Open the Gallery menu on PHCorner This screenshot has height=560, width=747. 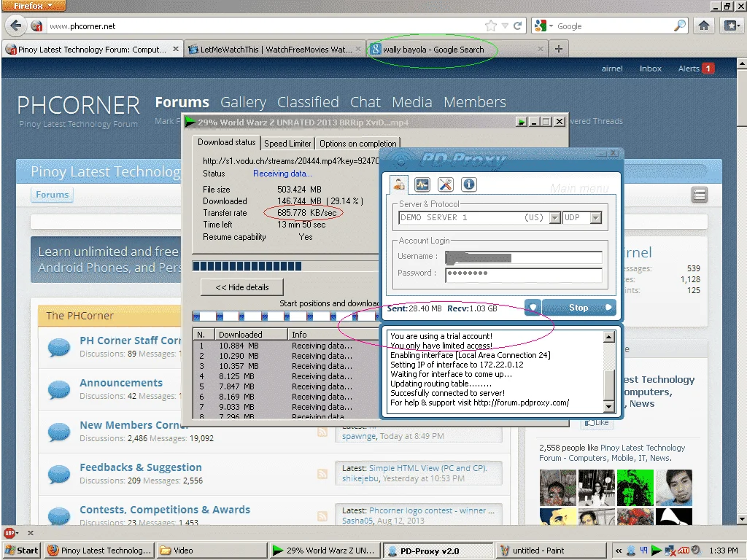pos(243,102)
